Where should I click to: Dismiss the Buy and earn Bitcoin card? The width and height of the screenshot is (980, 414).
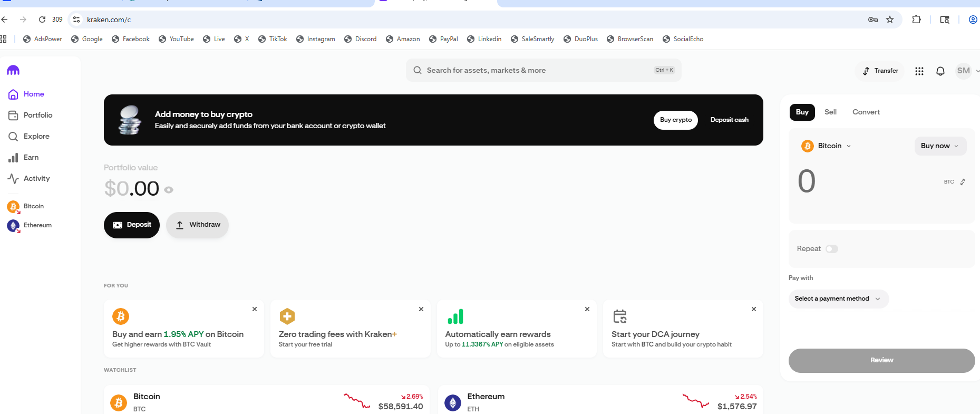pyautogui.click(x=255, y=309)
